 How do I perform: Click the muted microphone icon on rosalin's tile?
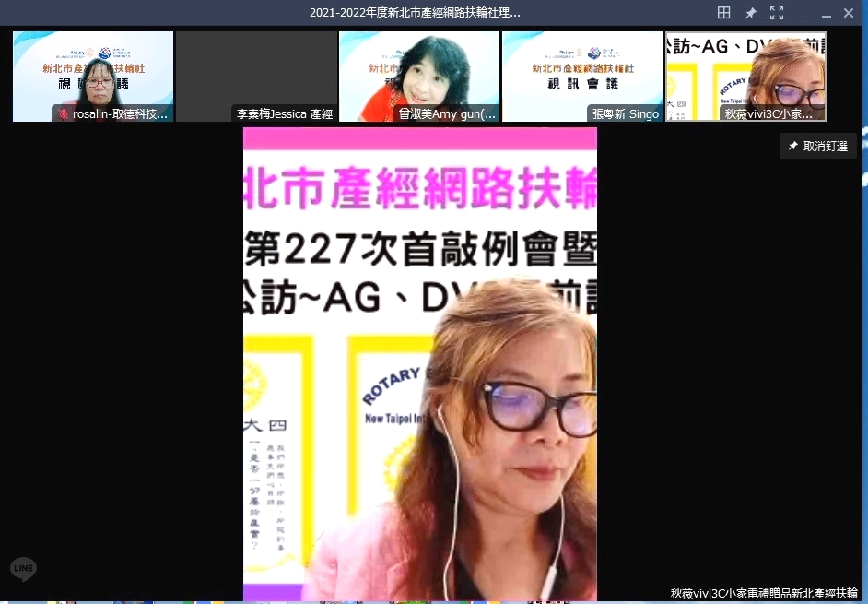[x=64, y=114]
